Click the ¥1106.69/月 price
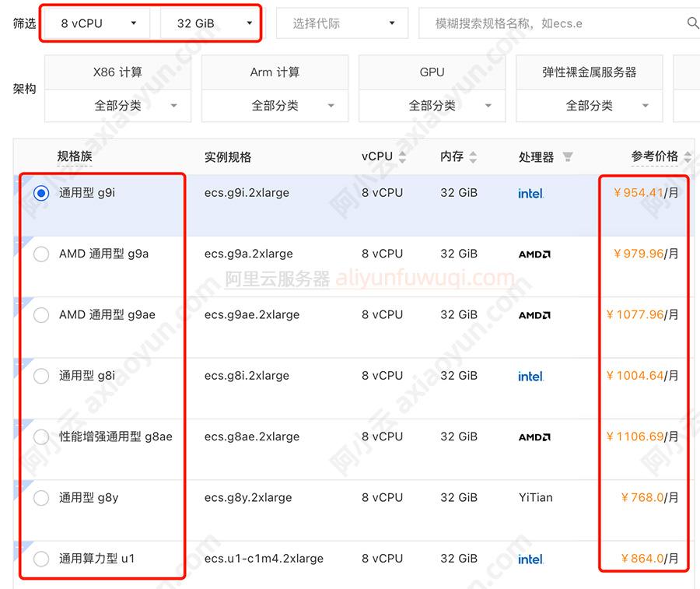Image resolution: width=700 pixels, height=589 pixels. click(x=642, y=436)
